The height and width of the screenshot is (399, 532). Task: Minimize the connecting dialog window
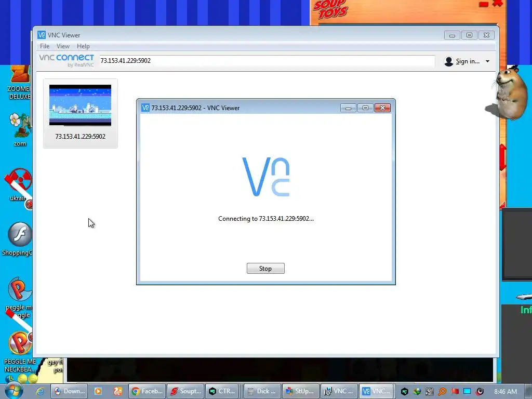pos(348,108)
